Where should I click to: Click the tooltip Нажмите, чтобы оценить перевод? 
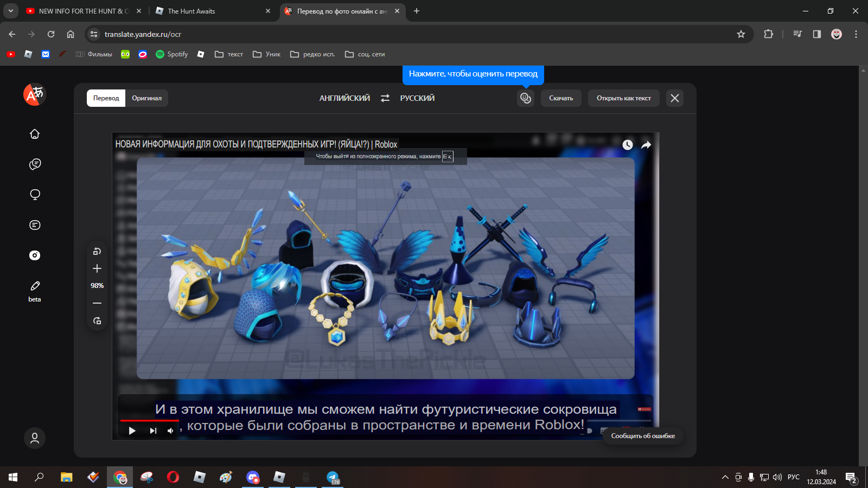click(473, 74)
